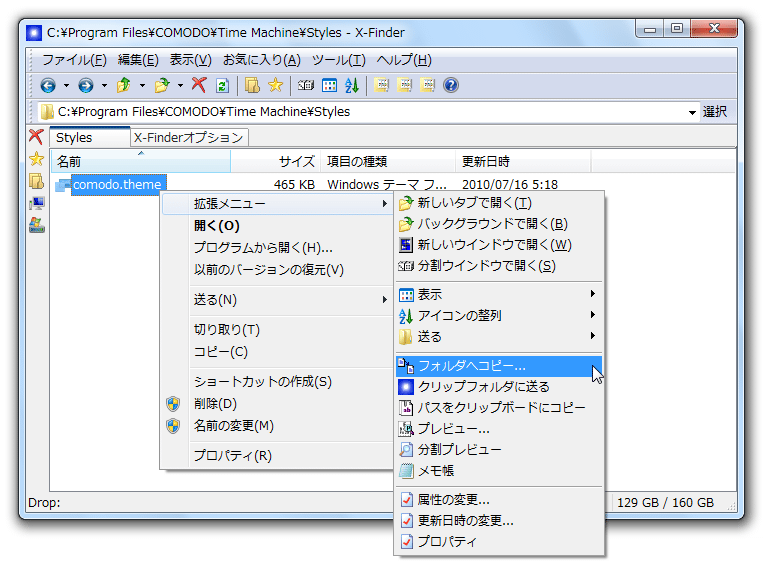Click the A-Z sort toolbar icon
Viewport: 766px width, 567px height.
[x=352, y=85]
